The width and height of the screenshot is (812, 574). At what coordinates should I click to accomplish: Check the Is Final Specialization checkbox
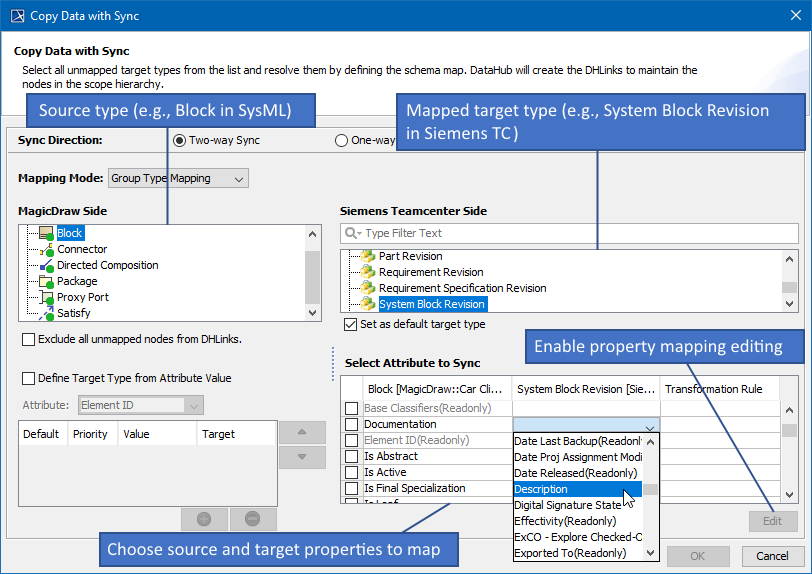(352, 489)
